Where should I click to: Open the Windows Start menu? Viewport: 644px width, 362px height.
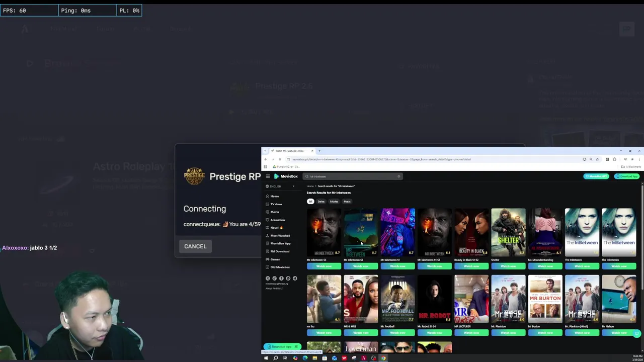[x=266, y=358]
